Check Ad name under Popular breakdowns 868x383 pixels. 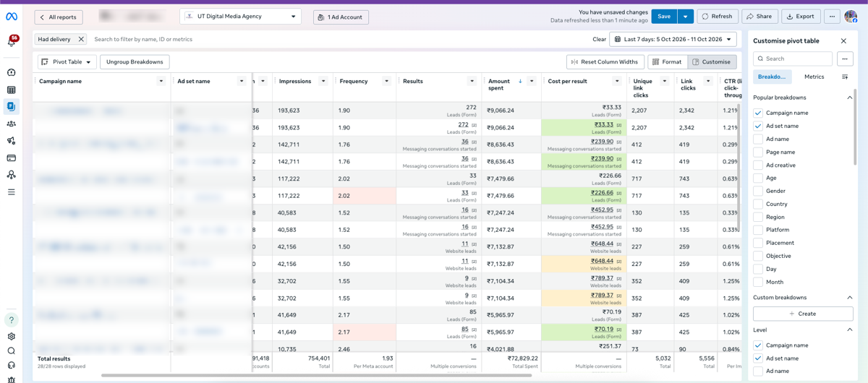(757, 139)
